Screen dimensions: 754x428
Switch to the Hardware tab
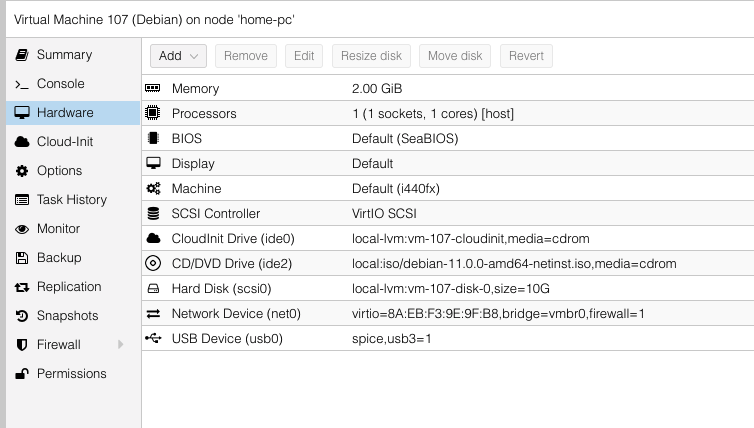65,113
